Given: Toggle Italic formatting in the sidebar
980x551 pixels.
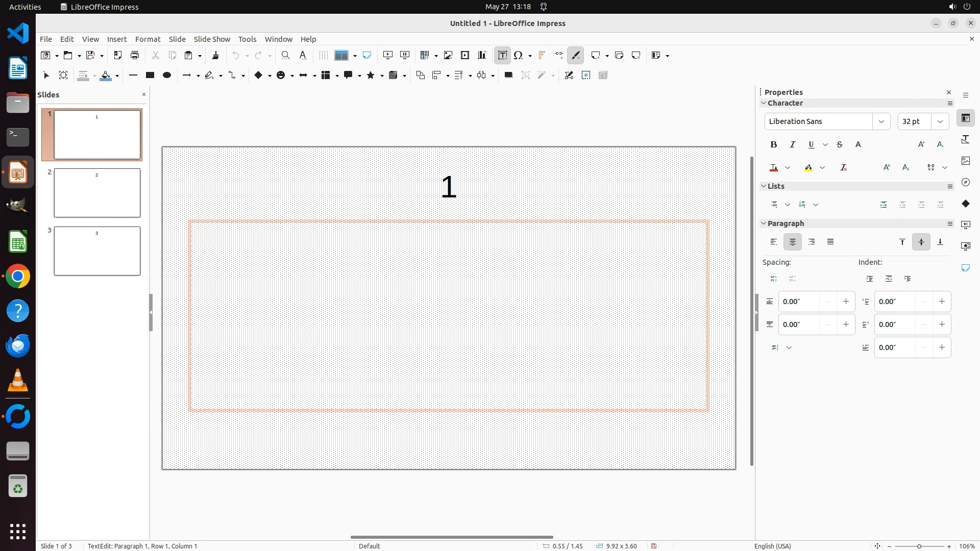Looking at the screenshot, I should [x=792, y=145].
